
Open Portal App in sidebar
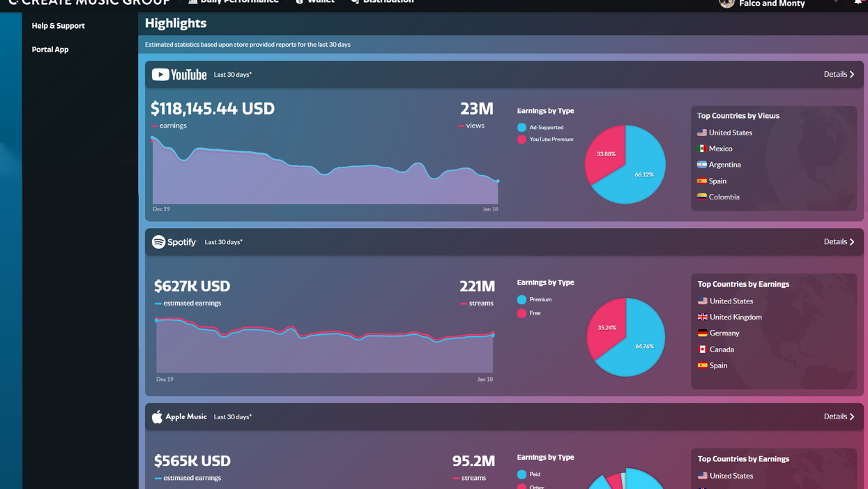(50, 50)
